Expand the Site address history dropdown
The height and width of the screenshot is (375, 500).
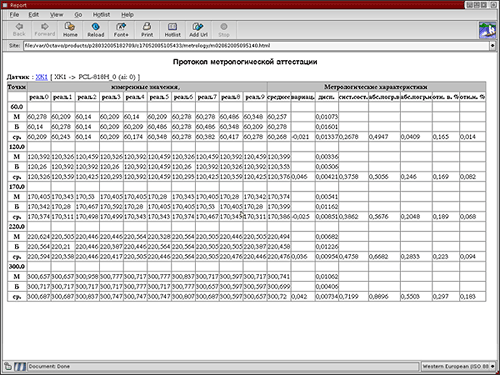[x=492, y=46]
